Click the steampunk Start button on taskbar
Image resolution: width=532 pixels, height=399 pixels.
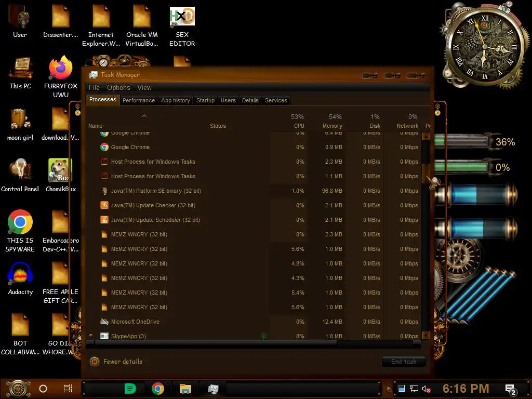[x=18, y=389]
